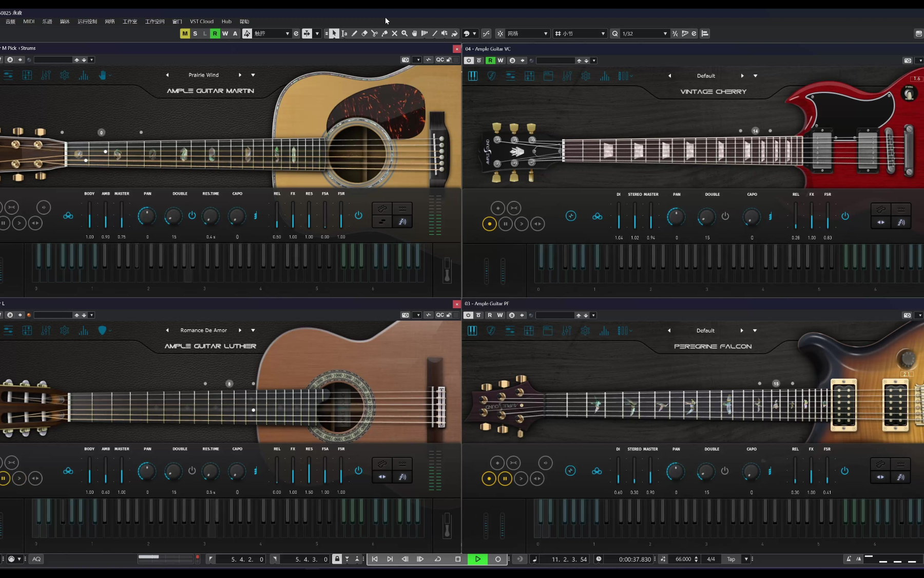Open the 1/32 quantize preset dropdown
This screenshot has width=924, height=578.
click(x=645, y=33)
